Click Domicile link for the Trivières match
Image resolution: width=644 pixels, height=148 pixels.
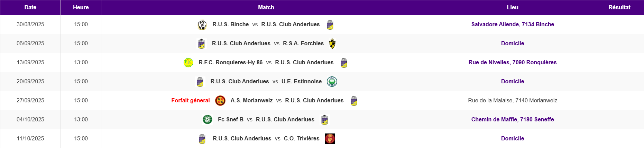[513, 138]
